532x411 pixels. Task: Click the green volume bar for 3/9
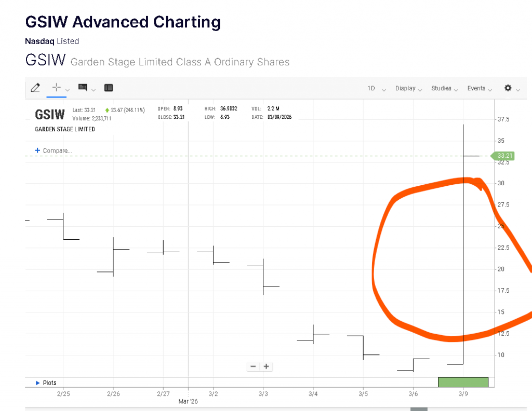463,382
